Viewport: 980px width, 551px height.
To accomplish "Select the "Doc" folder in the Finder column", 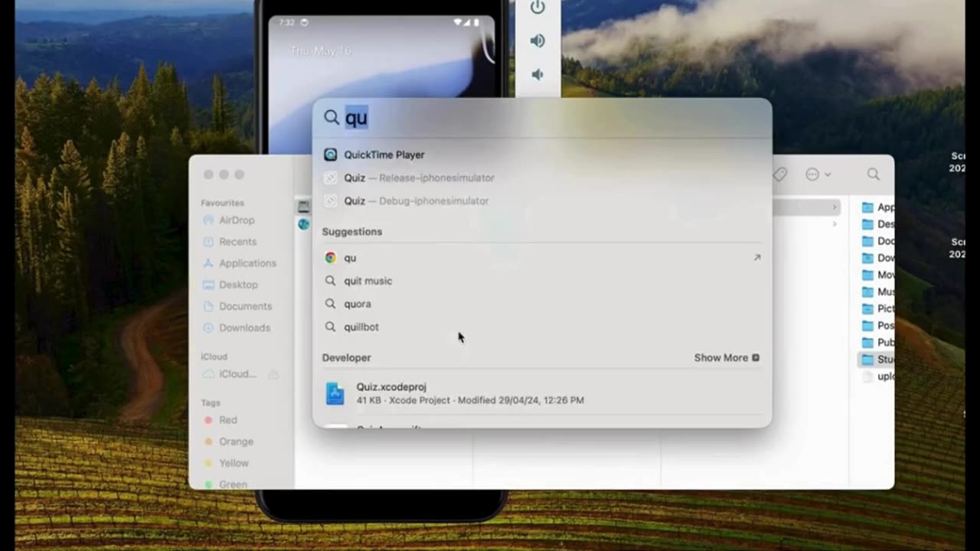I will point(877,241).
